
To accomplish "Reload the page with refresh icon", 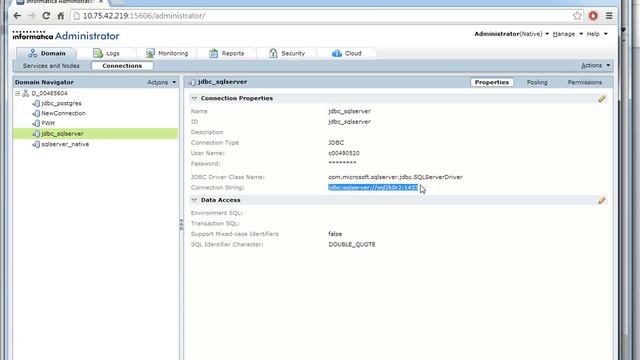I will tap(46, 16).
